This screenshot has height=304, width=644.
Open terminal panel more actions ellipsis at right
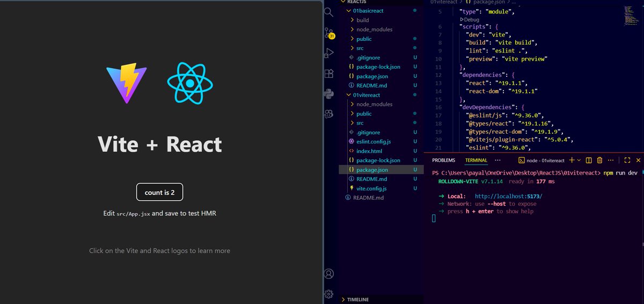[611, 160]
